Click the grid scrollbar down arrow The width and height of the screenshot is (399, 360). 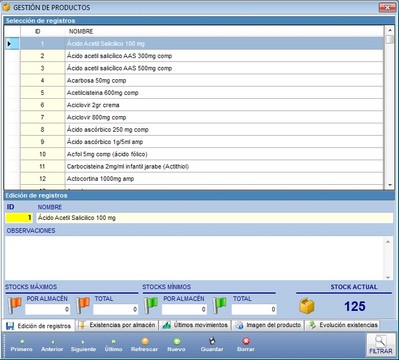pyautogui.click(x=389, y=185)
